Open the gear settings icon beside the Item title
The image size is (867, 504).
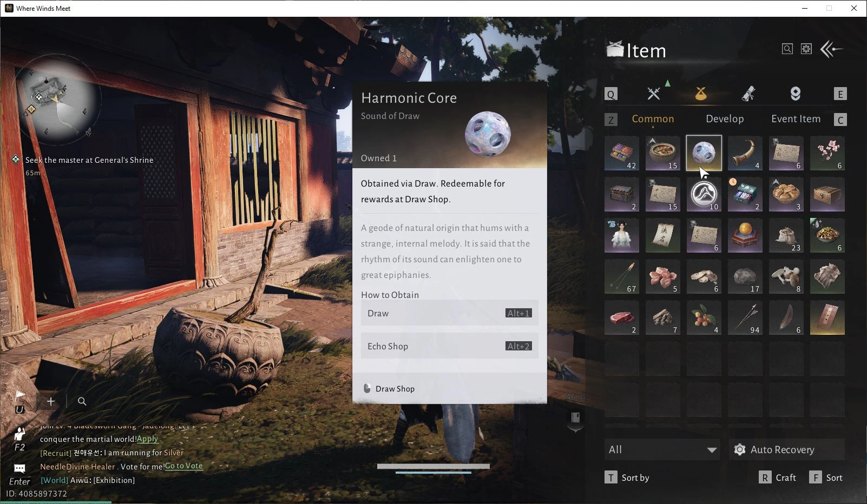(806, 49)
